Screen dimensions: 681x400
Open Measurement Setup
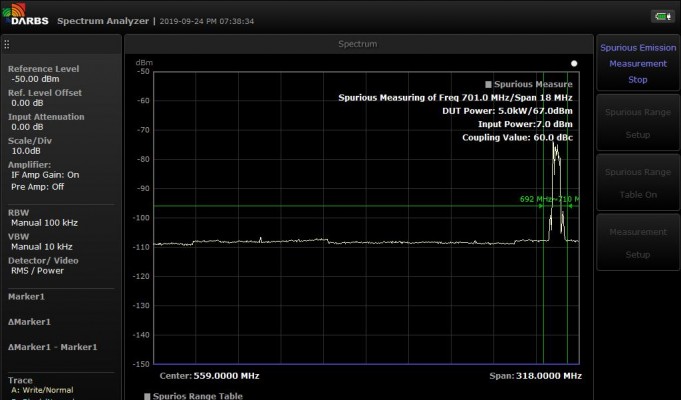click(638, 243)
